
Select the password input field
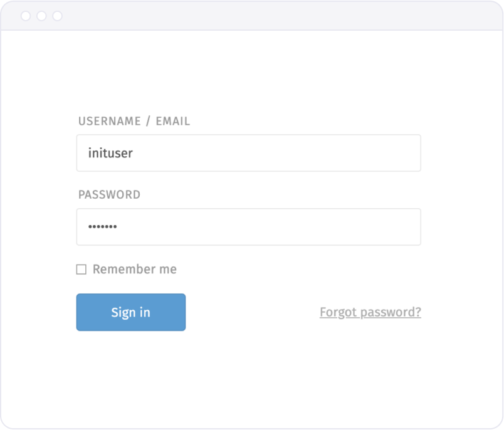click(248, 226)
